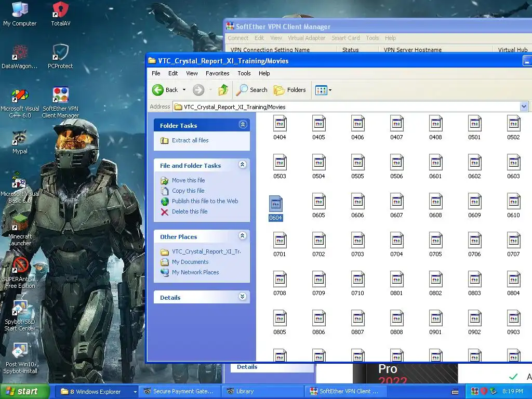Open the View menu in Explorer
Screen dimensions: 532x399
coord(192,73)
